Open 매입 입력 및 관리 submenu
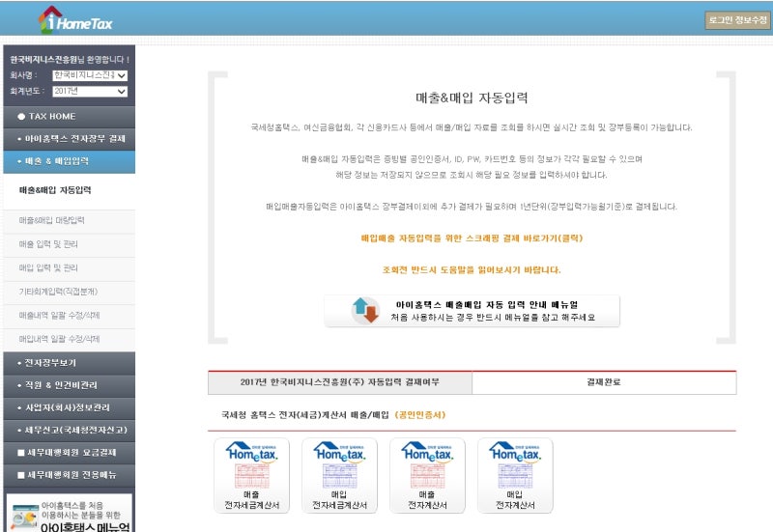The height and width of the screenshot is (532, 773). 69,267
